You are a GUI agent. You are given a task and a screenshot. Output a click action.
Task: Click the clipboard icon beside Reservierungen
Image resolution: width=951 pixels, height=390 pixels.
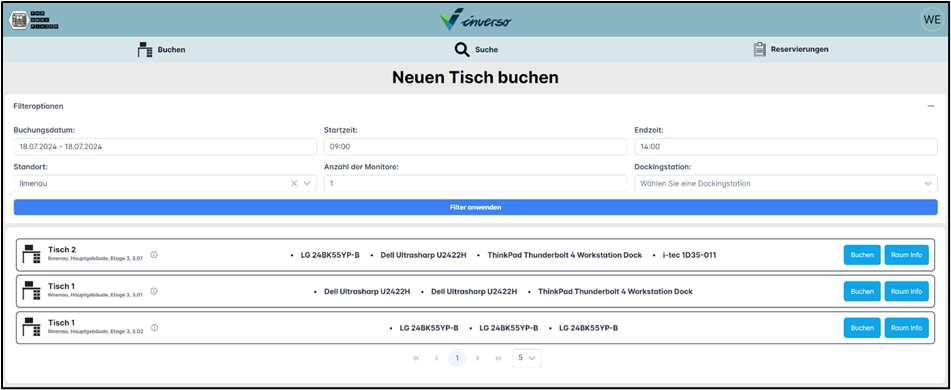759,50
